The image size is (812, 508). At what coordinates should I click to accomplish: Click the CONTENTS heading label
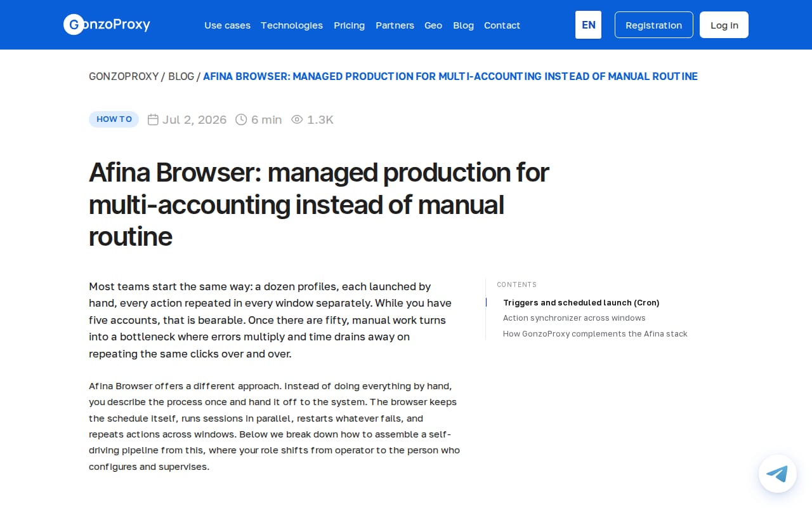tap(517, 284)
